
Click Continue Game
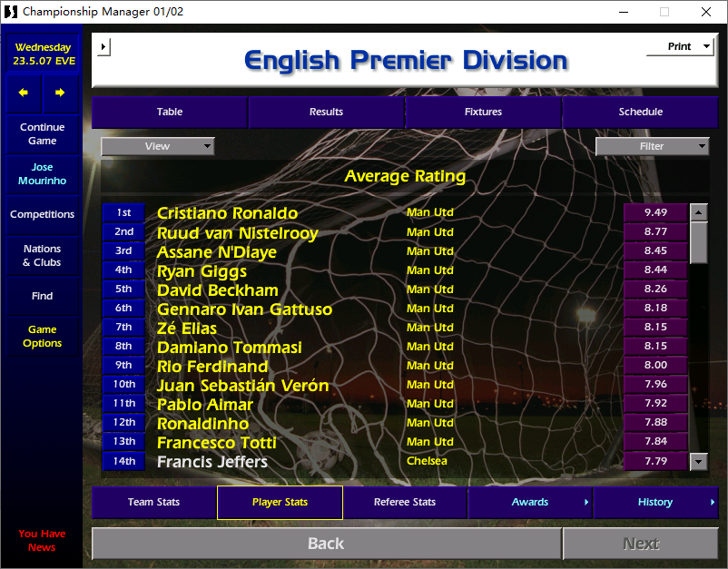43,134
